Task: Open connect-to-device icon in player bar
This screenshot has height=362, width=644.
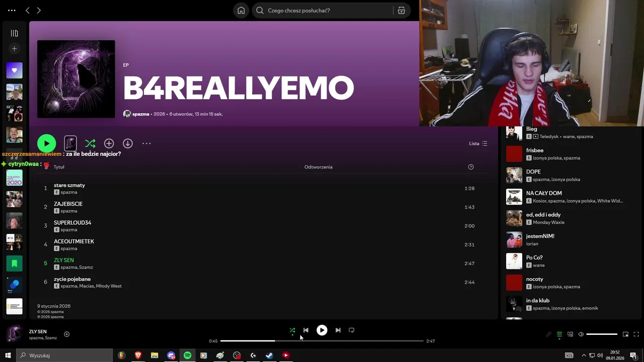Action: [570, 334]
